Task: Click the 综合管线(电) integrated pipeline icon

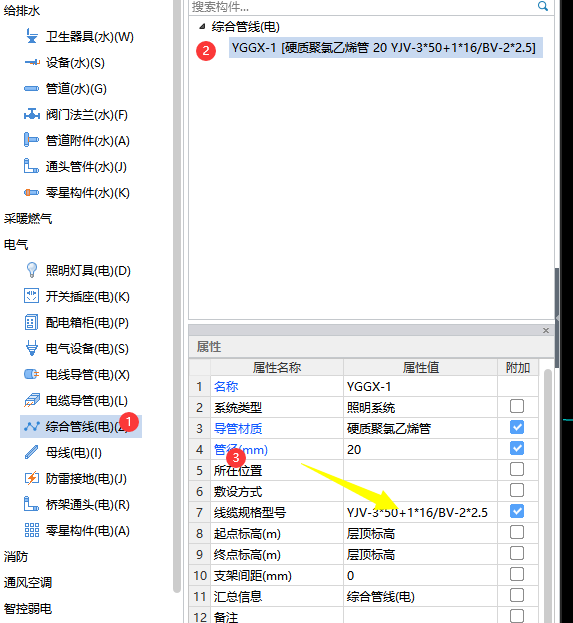Action: [x=32, y=426]
